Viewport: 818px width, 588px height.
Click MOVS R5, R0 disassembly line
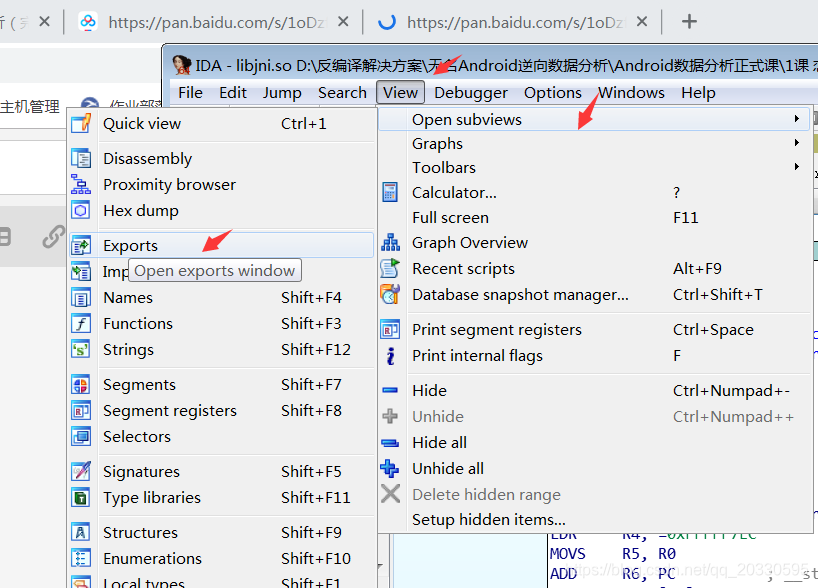point(613,554)
